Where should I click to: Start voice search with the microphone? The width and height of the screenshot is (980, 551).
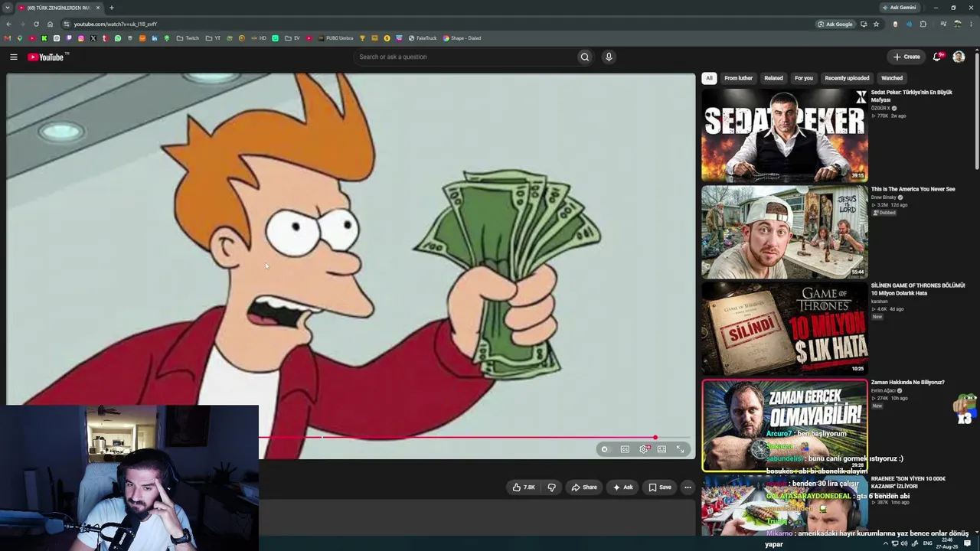click(x=609, y=57)
